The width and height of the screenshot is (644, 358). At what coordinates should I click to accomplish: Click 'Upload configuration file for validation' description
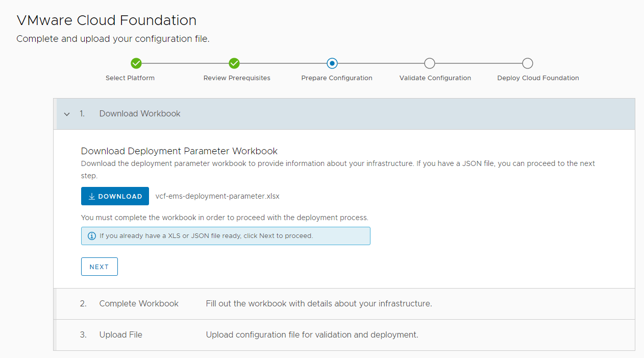pyautogui.click(x=312, y=335)
